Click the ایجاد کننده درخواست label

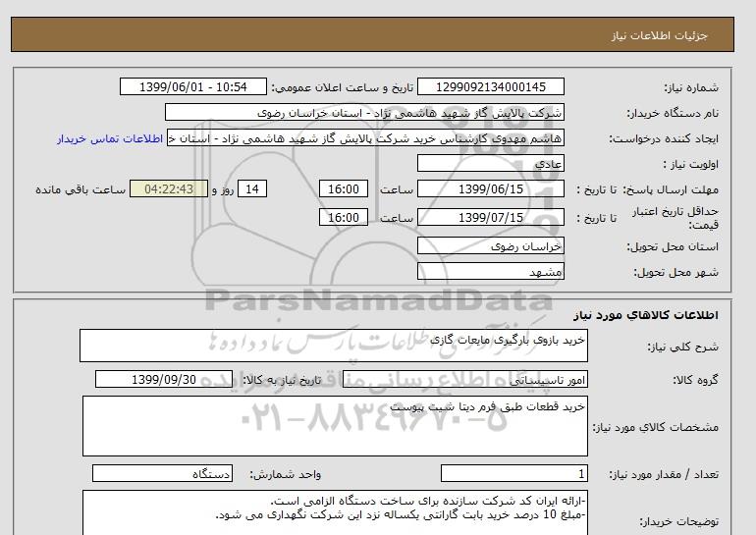[x=664, y=138]
